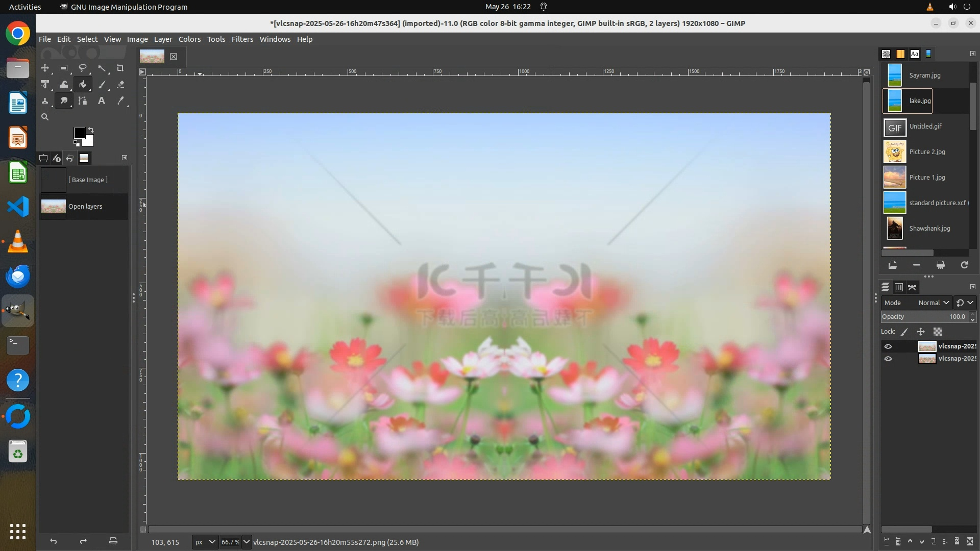This screenshot has width=980, height=551.
Task: Click the Zoom magnifier tool
Action: tap(45, 117)
